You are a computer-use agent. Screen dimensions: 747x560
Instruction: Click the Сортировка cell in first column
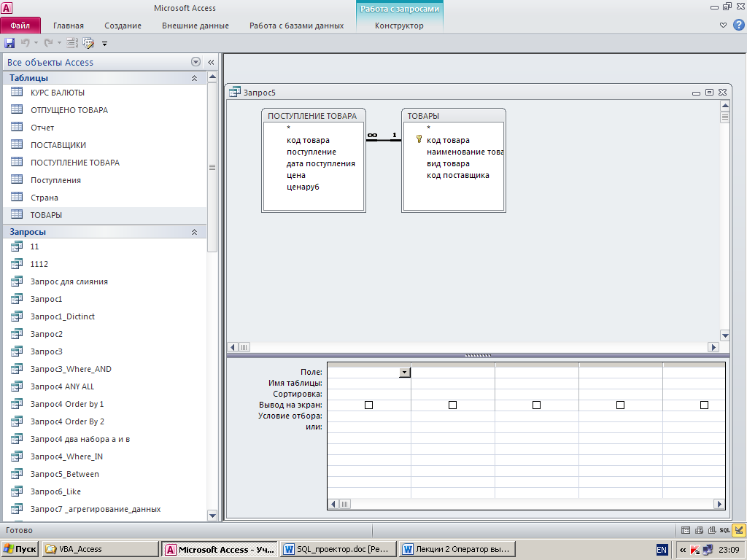[x=369, y=394]
